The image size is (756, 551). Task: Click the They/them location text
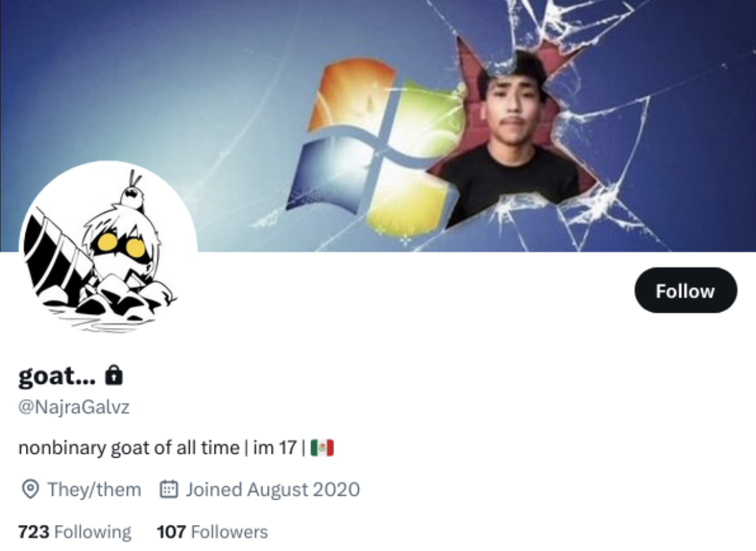click(95, 490)
